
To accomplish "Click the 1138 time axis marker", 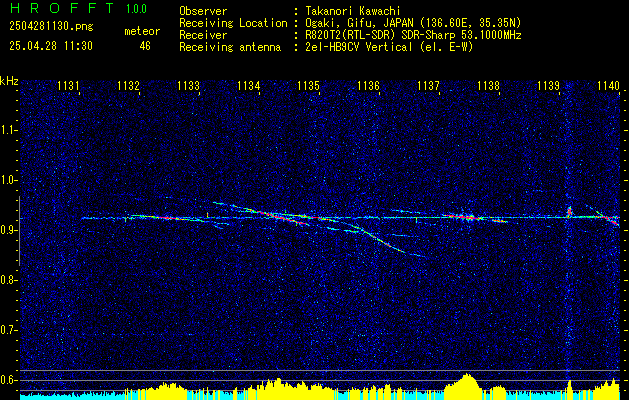I will (488, 86).
